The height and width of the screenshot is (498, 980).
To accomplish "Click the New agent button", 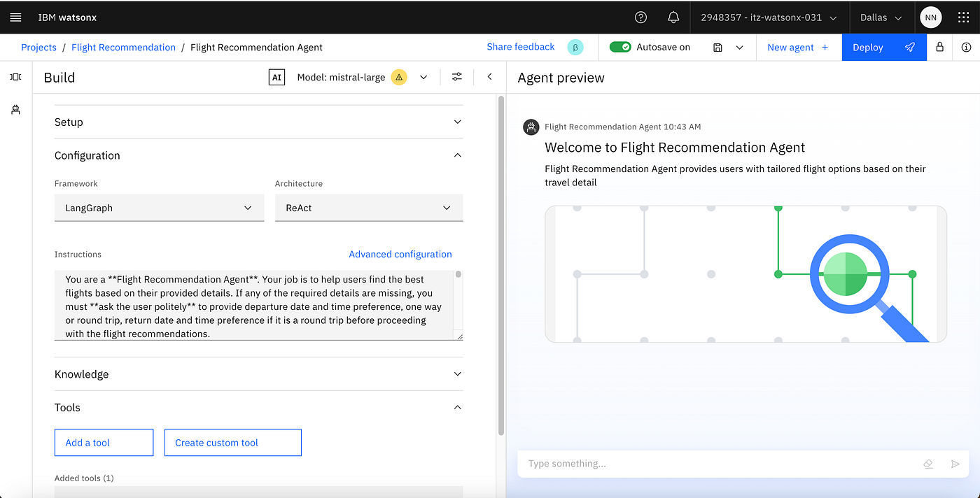I will (798, 48).
